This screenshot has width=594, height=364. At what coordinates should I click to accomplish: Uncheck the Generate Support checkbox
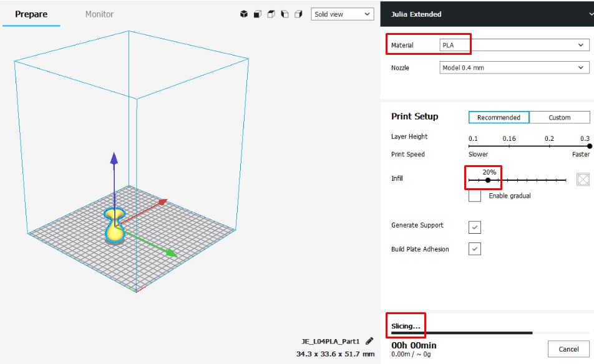click(x=475, y=227)
